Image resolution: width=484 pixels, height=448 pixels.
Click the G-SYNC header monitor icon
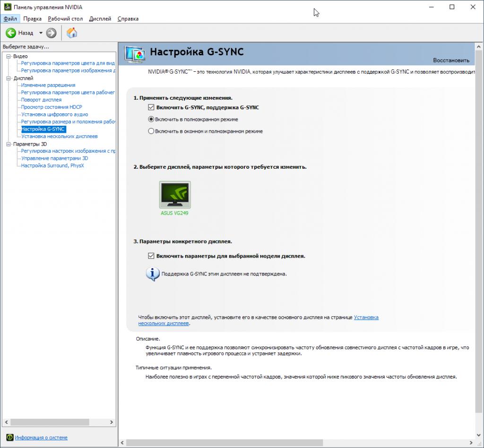135,54
